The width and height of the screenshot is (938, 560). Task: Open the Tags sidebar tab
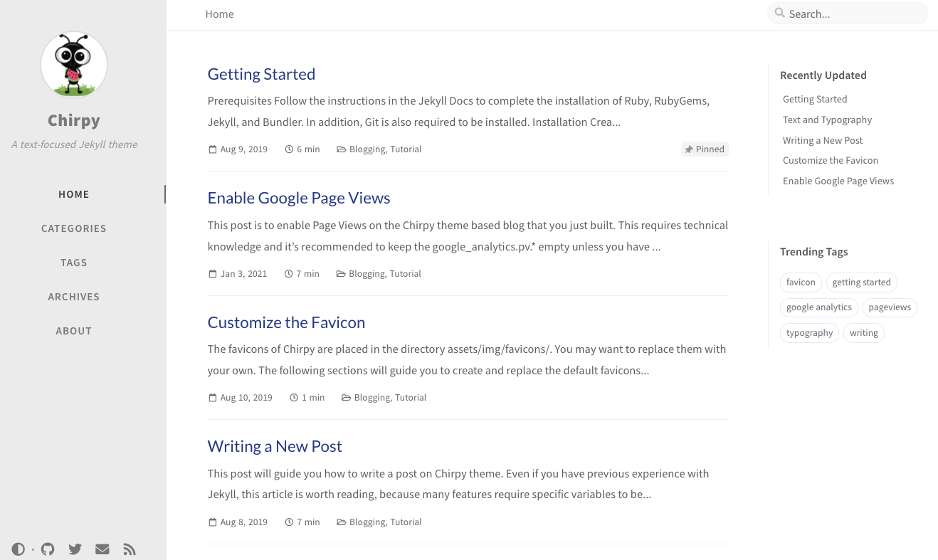74,263
